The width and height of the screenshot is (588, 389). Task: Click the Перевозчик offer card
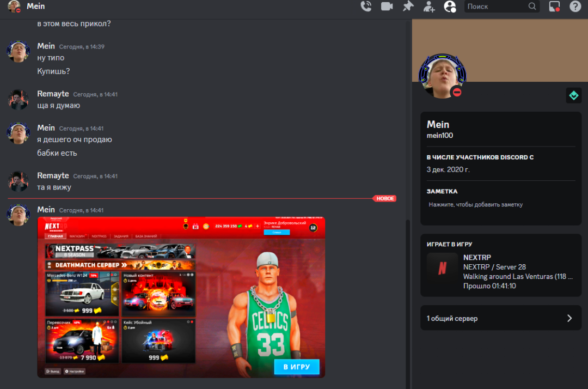[x=82, y=341]
